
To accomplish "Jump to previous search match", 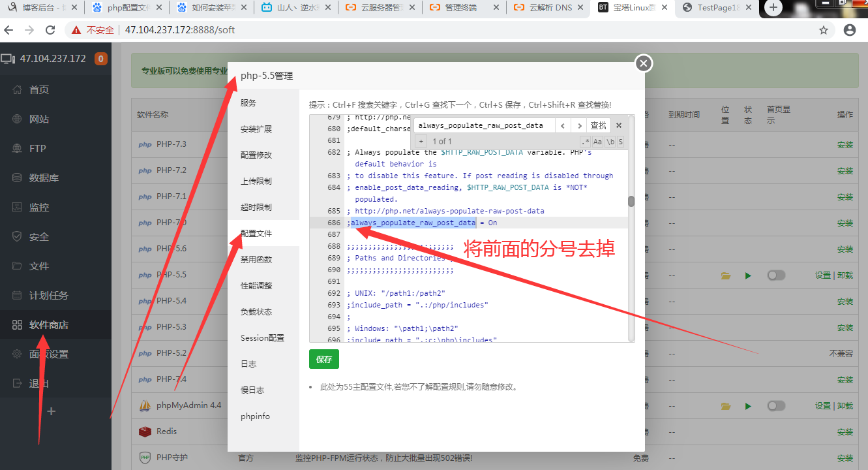I will pyautogui.click(x=563, y=125).
